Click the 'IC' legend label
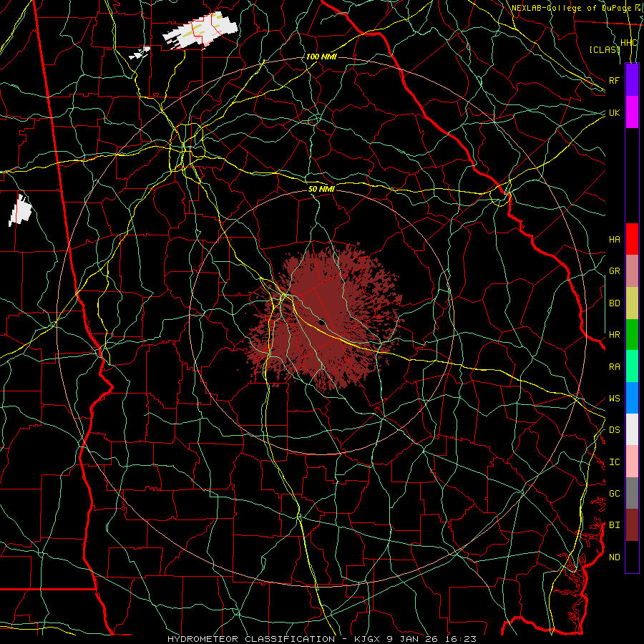 [x=614, y=462]
